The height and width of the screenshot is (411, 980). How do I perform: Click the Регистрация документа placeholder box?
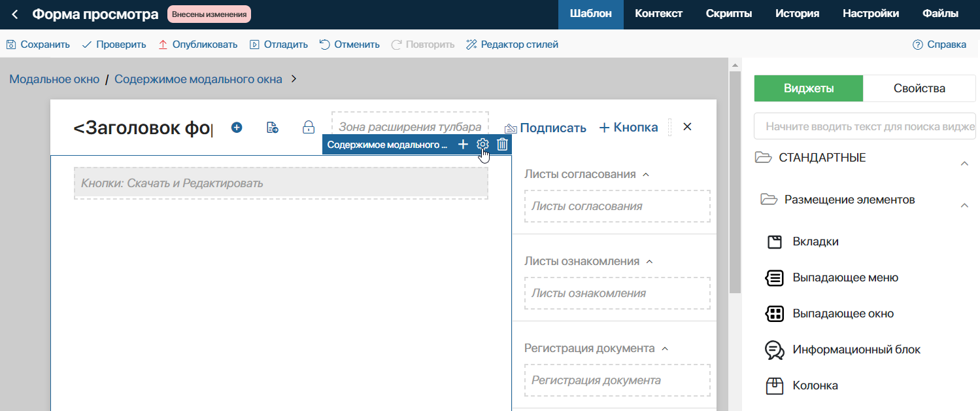tap(617, 380)
